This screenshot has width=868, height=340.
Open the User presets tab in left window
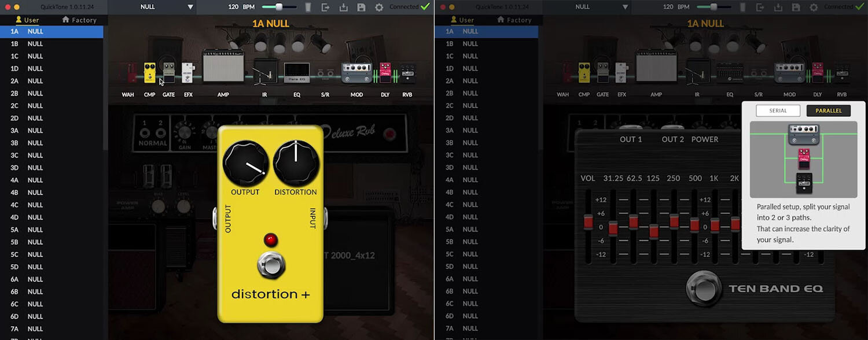click(27, 20)
